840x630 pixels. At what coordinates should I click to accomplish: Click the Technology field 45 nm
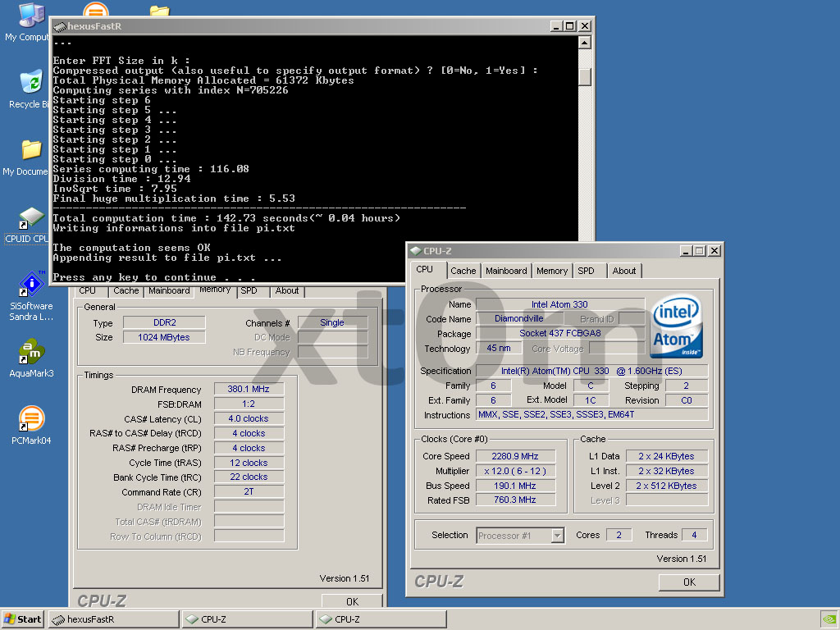point(498,348)
